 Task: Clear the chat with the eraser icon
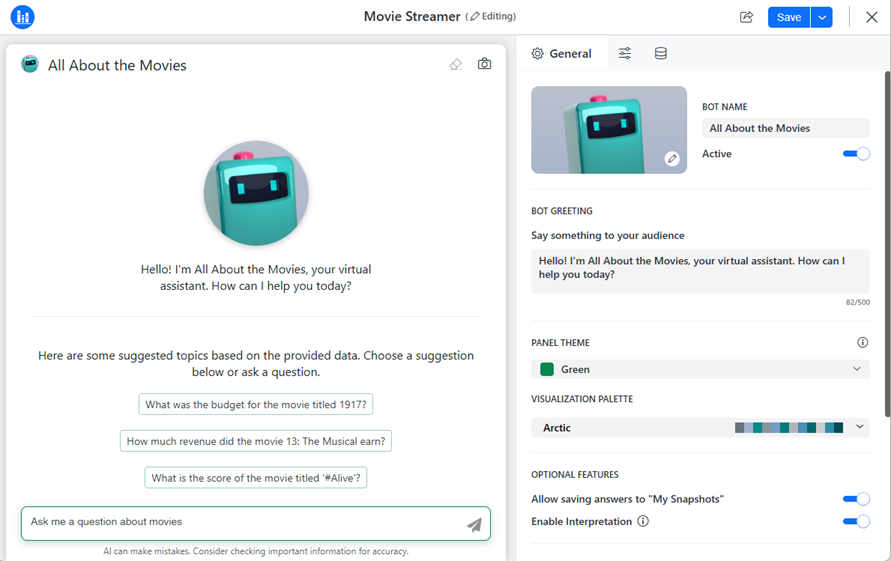[x=456, y=64]
